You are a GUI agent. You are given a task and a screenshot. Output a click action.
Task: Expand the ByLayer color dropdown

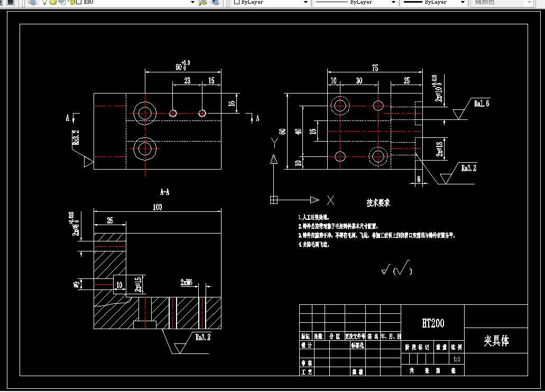[306, 2]
